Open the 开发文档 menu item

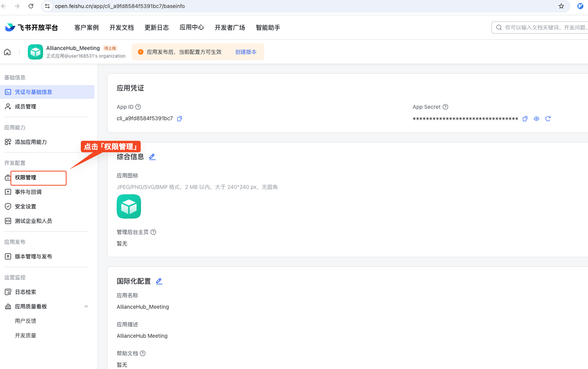(x=121, y=27)
